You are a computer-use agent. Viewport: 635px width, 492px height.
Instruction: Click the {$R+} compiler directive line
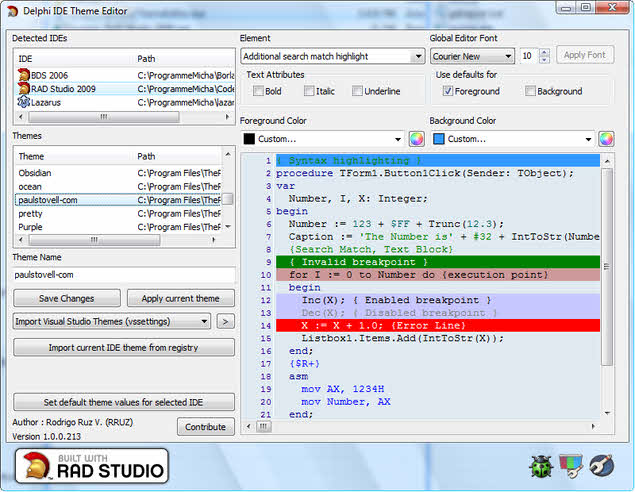click(x=305, y=364)
